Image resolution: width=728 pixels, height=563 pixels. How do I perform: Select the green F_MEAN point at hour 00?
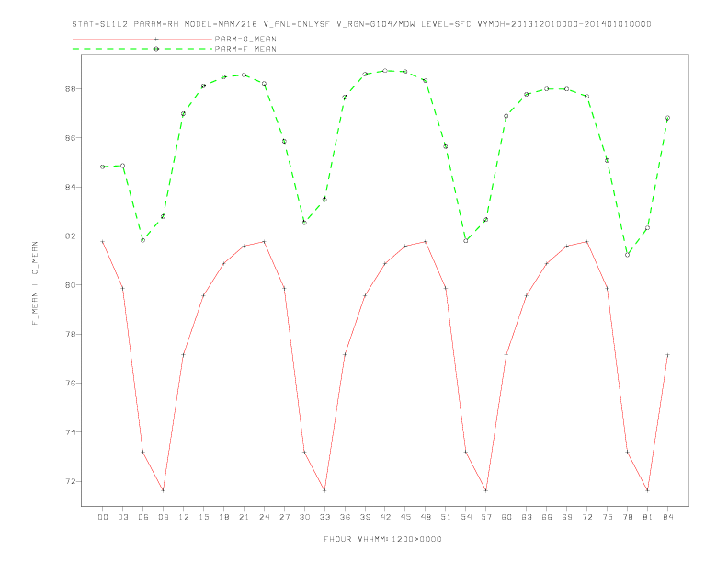click(x=103, y=167)
